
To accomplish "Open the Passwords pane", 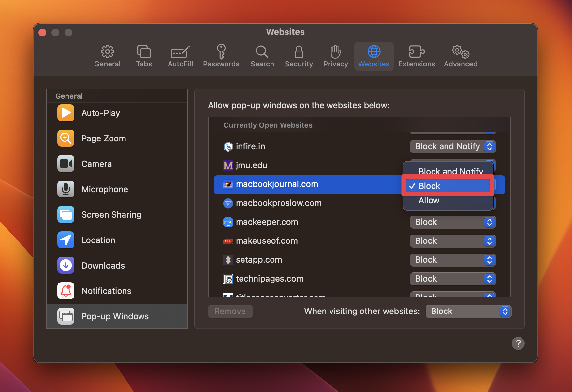I will tap(221, 56).
